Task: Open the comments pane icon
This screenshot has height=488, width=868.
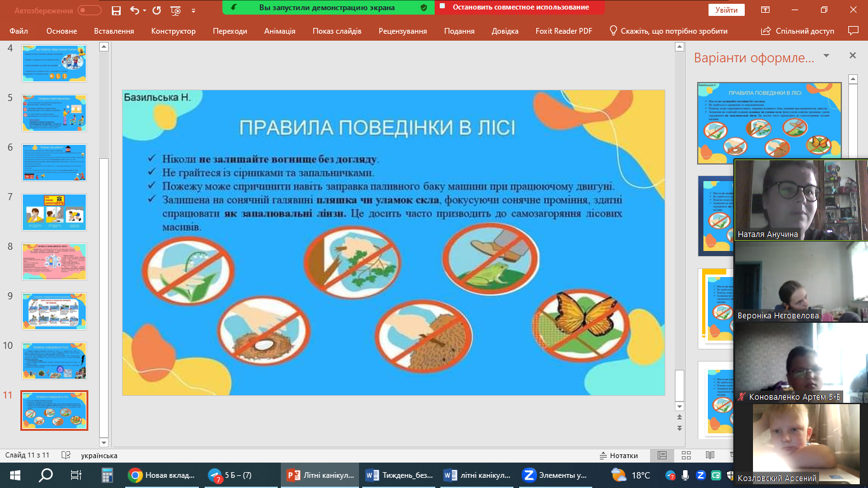Action: pos(853,30)
